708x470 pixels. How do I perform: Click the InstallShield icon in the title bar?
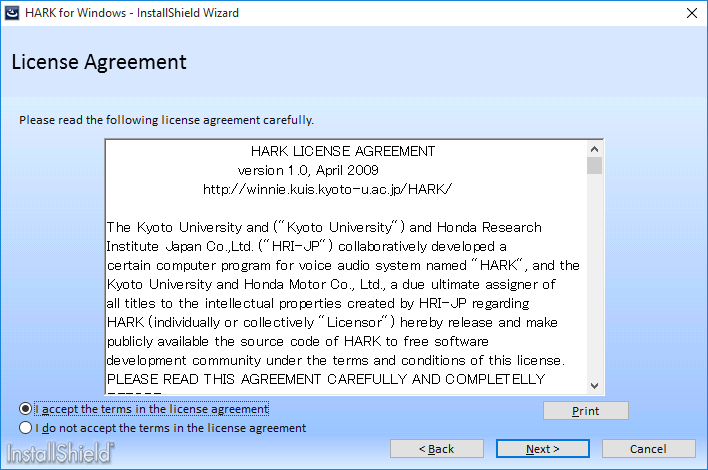13,13
